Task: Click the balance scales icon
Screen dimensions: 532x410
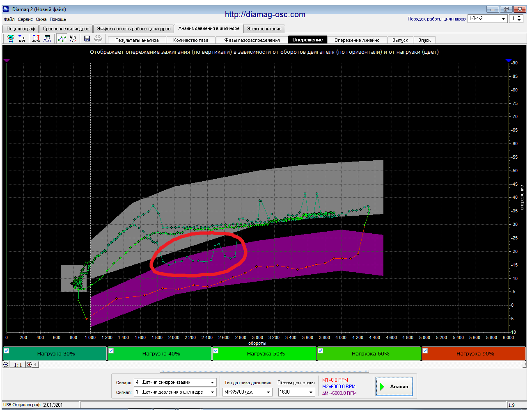Action: pos(98,39)
